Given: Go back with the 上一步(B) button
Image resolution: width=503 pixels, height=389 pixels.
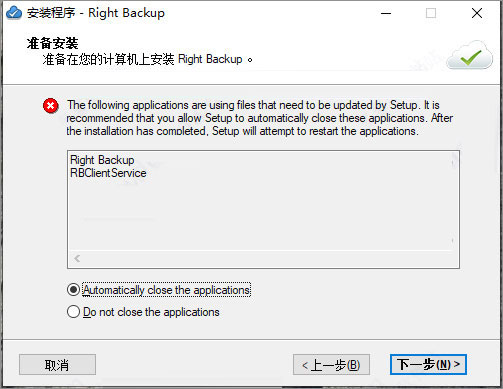Looking at the screenshot, I should pos(331,364).
